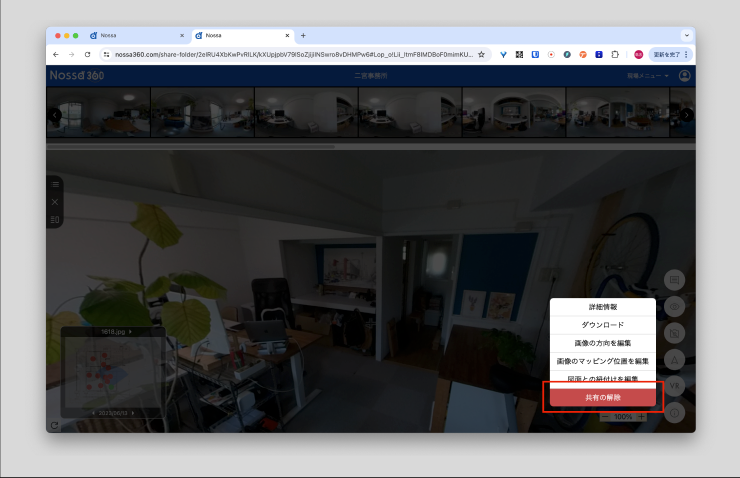The width and height of the screenshot is (740, 478).
Task: Select 詳細情報 from the popup menu
Action: (603, 307)
